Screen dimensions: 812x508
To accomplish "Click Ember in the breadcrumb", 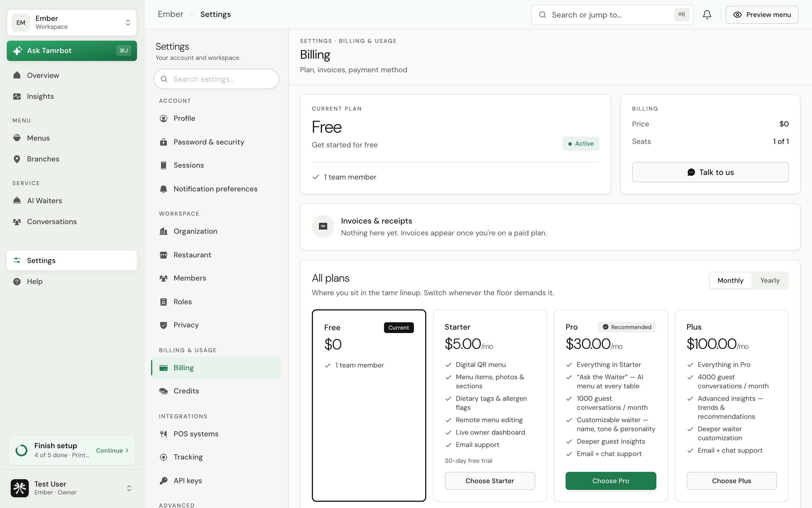I will pyautogui.click(x=171, y=14).
